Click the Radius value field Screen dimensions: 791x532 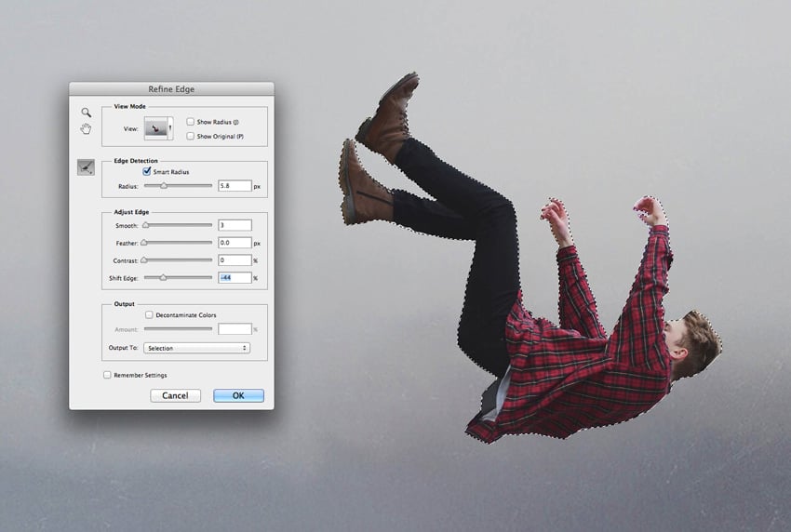tap(235, 186)
